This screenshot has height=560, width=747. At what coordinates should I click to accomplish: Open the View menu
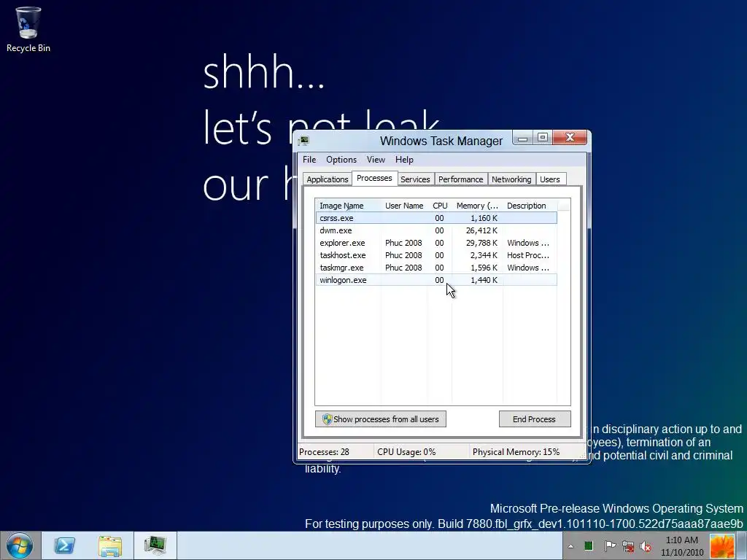[x=376, y=160]
